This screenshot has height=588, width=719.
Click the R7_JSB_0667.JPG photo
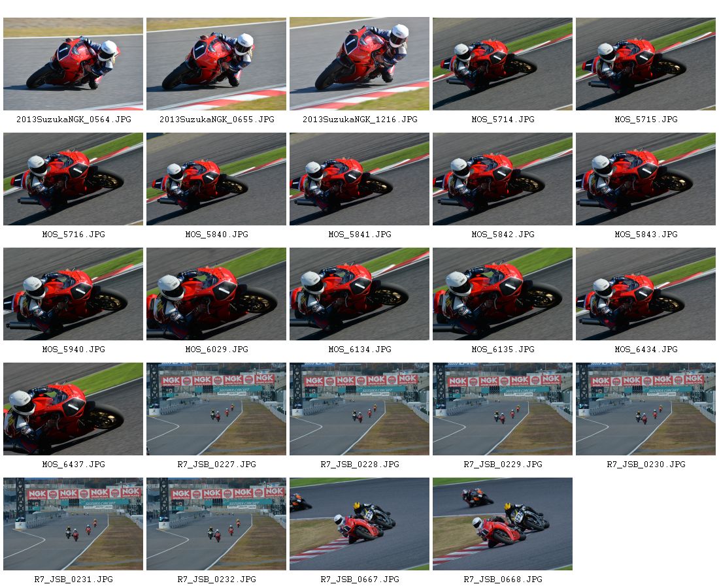point(359,524)
